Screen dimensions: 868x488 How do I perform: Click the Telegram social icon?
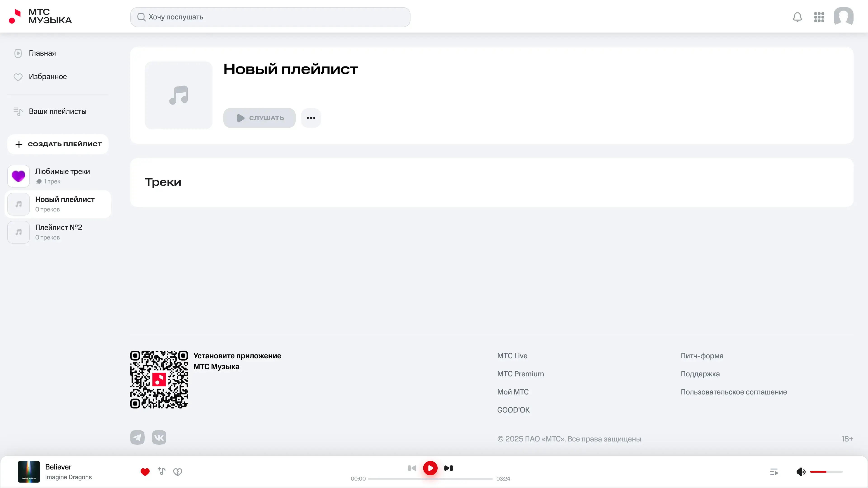click(137, 437)
